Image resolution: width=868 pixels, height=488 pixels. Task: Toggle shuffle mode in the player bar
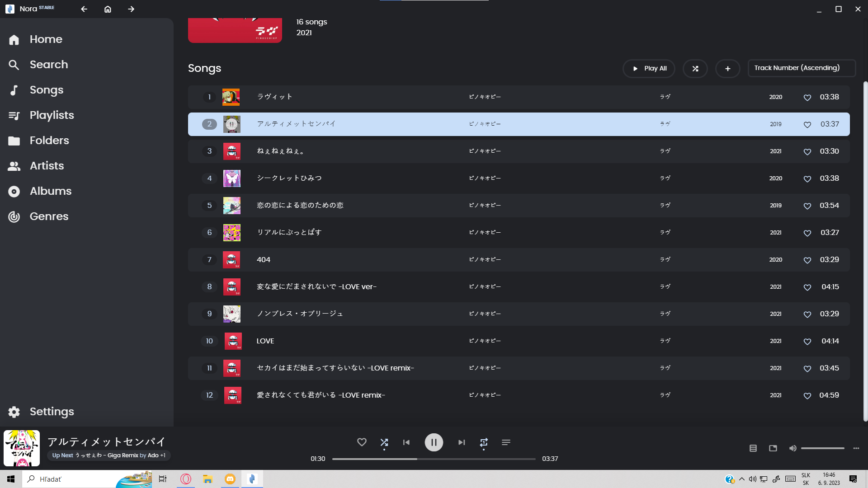tap(384, 442)
